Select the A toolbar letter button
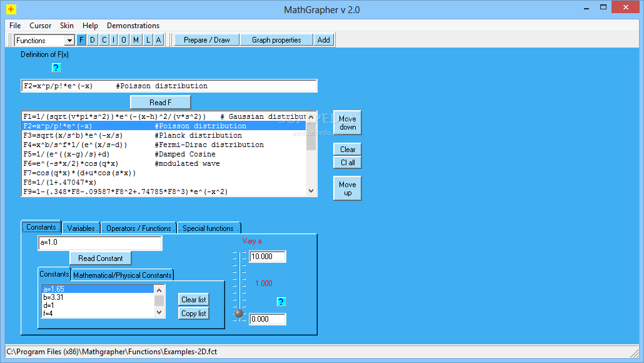The width and height of the screenshot is (644, 363). (159, 40)
